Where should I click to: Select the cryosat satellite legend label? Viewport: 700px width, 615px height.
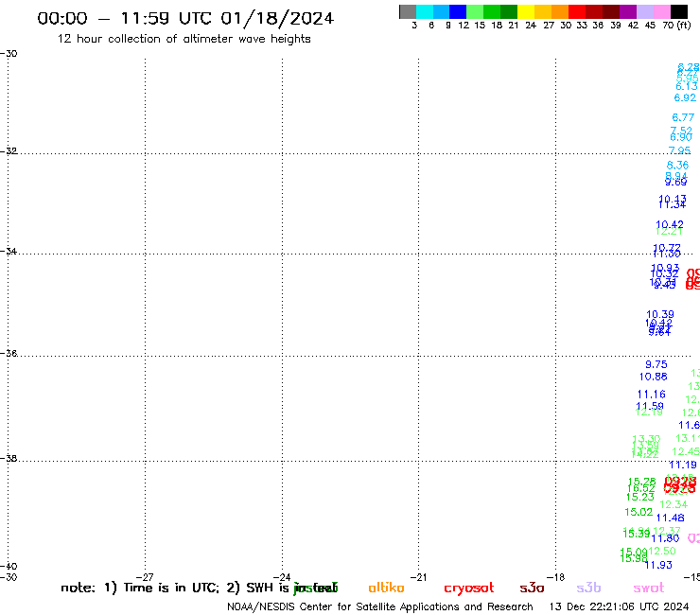[x=469, y=589]
